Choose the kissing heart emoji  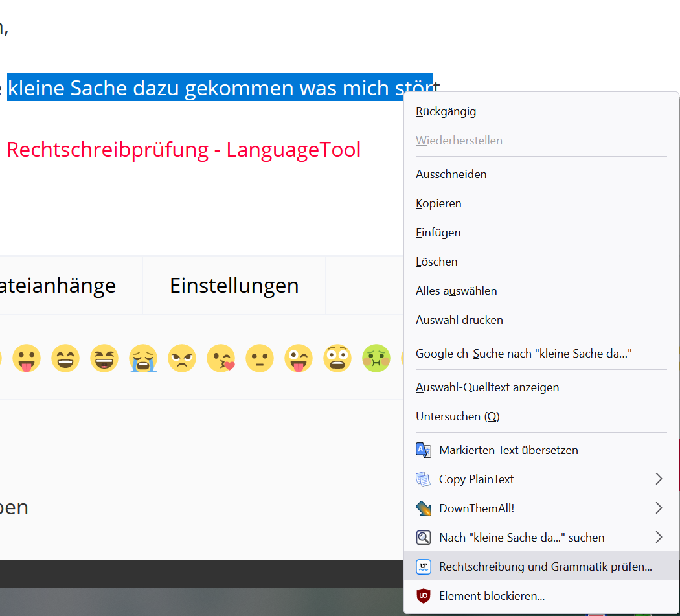coord(221,358)
